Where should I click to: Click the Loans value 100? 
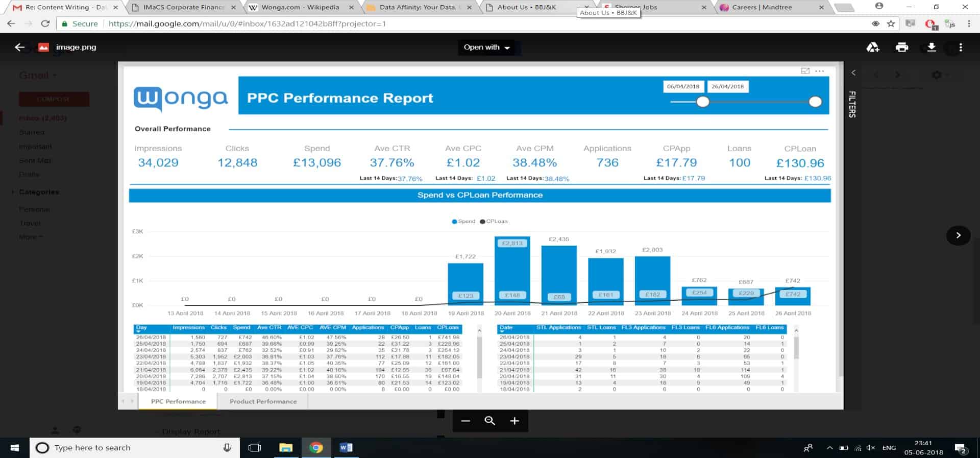tap(740, 163)
